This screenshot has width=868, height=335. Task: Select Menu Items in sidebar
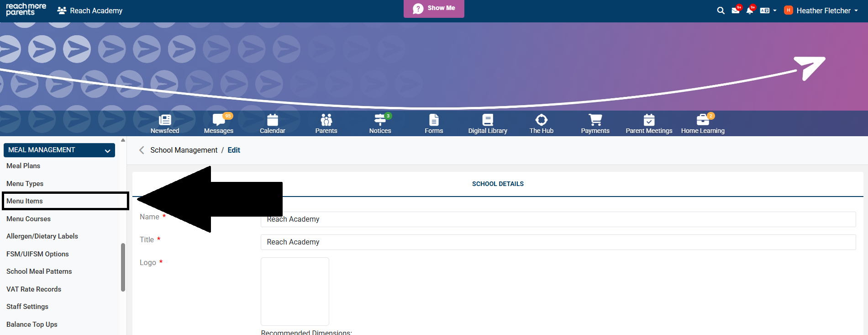tap(25, 201)
